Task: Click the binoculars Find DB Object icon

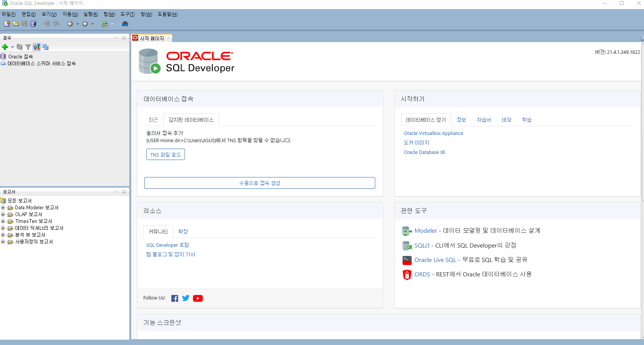Action: click(x=125, y=24)
